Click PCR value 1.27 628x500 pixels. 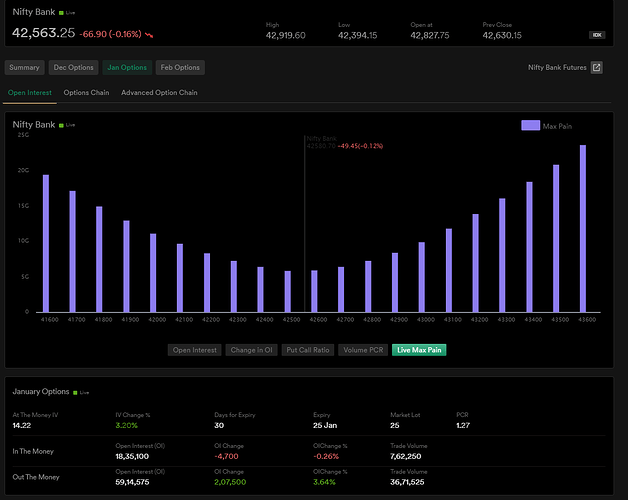[x=463, y=425]
